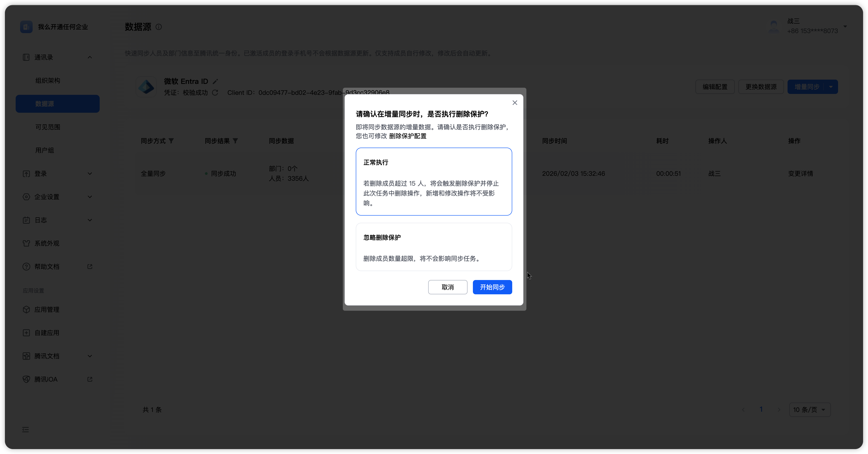Filter by 同步方式 column
868x454 pixels.
pos(171,141)
